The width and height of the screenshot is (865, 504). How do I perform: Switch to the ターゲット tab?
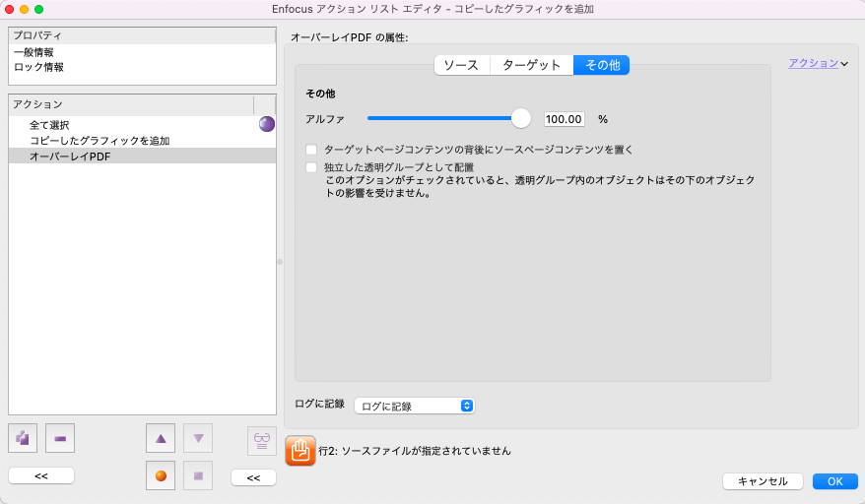pos(532,65)
